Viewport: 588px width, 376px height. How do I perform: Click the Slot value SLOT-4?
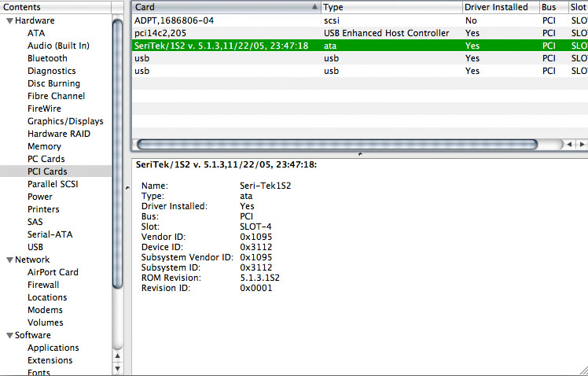tap(255, 227)
